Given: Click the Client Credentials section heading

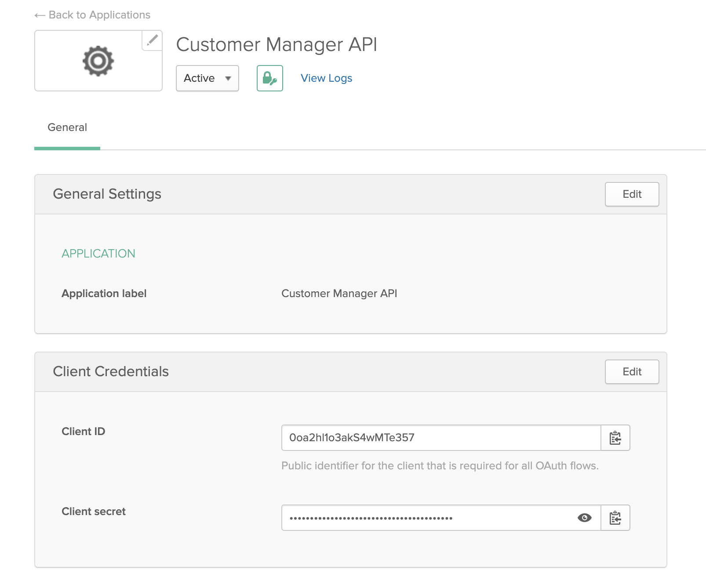Looking at the screenshot, I should pyautogui.click(x=111, y=372).
